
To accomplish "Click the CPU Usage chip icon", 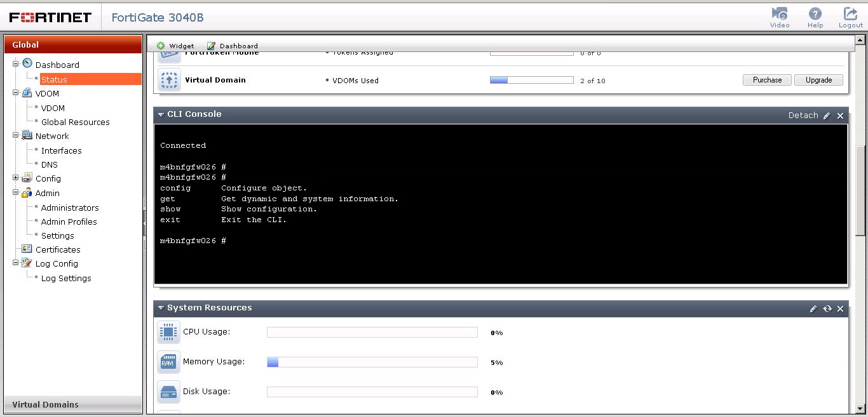I will click(168, 331).
